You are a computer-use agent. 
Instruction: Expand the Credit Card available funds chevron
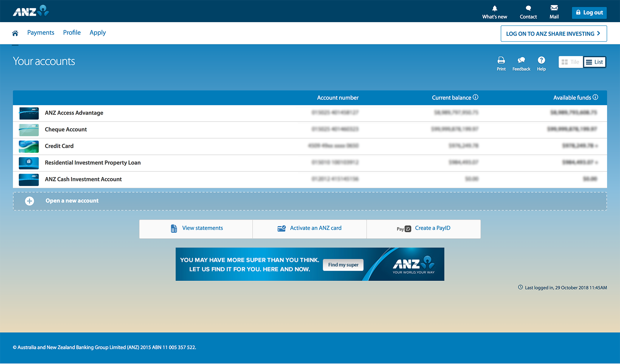(x=597, y=146)
